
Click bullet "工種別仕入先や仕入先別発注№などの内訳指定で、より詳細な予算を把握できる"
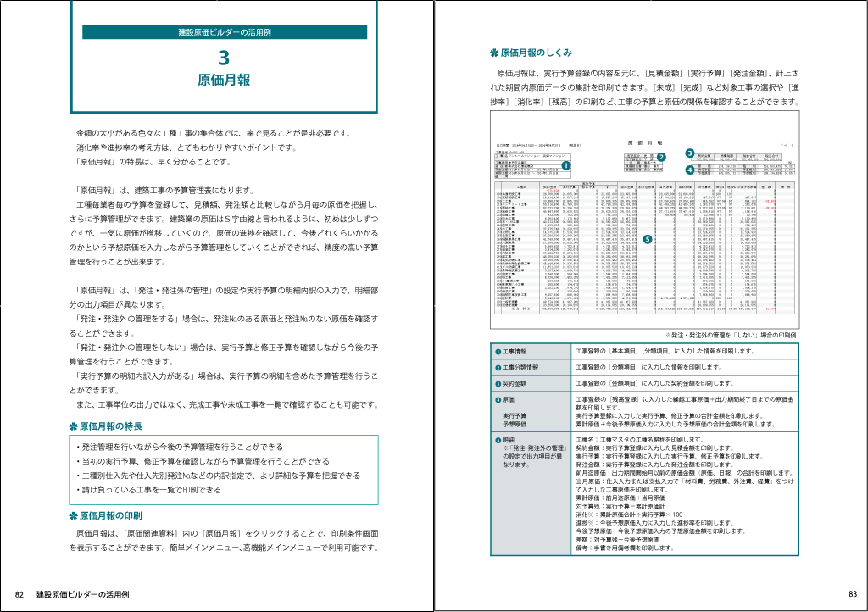218,476
